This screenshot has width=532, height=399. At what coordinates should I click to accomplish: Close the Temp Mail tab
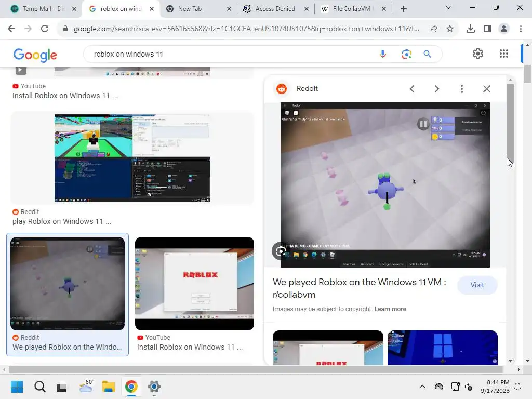tap(74, 9)
